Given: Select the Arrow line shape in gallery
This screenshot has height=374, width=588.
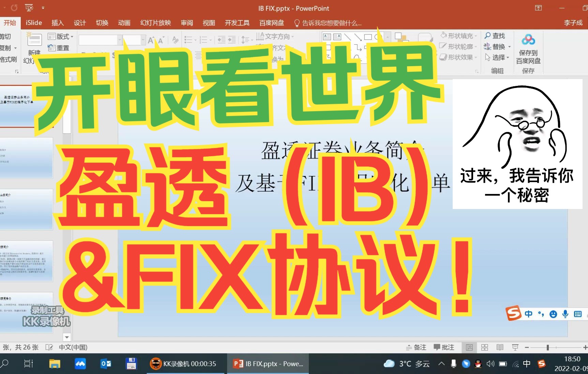Looking at the screenshot, I should [358, 37].
